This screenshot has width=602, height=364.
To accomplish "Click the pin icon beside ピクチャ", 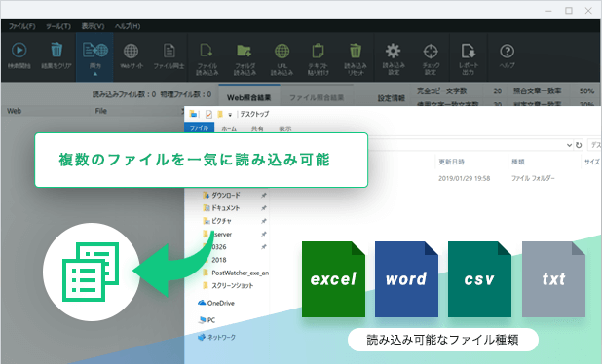I will 264,221.
